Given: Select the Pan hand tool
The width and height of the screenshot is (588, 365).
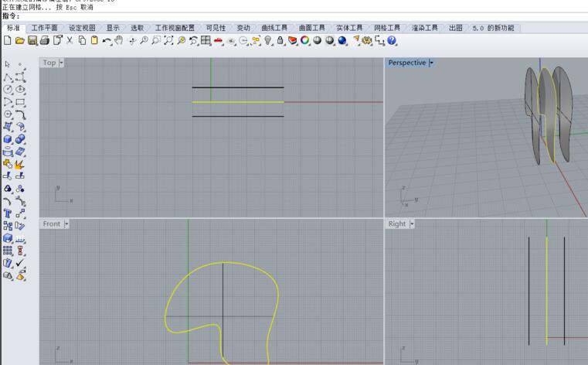Looking at the screenshot, I should coord(119,40).
